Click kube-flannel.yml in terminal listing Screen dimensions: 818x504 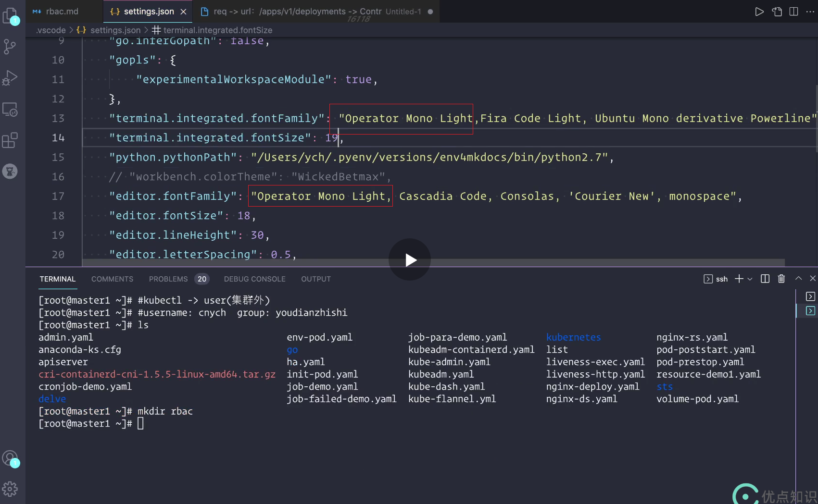tap(452, 399)
